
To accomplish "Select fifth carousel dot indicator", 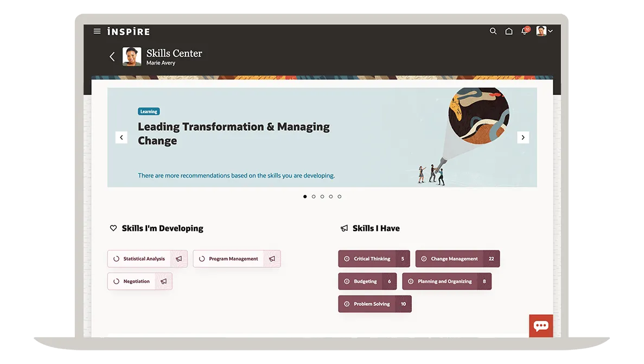I will coord(339,197).
